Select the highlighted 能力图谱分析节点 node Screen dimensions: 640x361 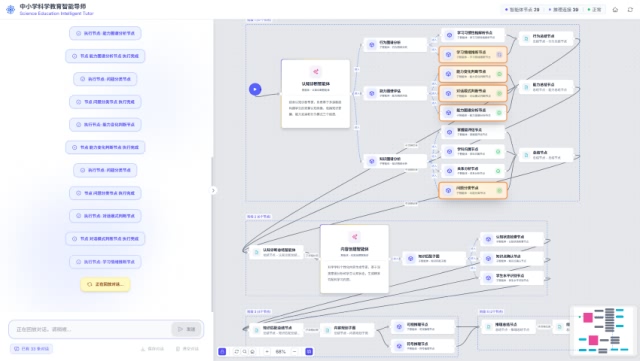(473, 113)
